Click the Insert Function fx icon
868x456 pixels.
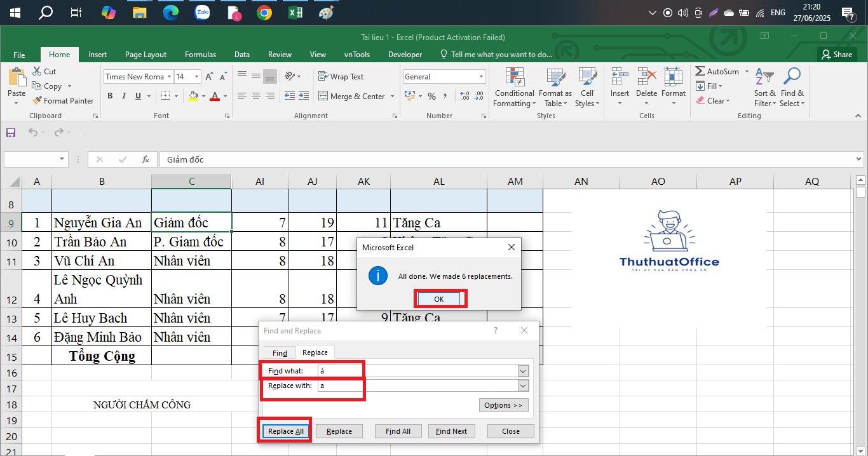point(146,159)
